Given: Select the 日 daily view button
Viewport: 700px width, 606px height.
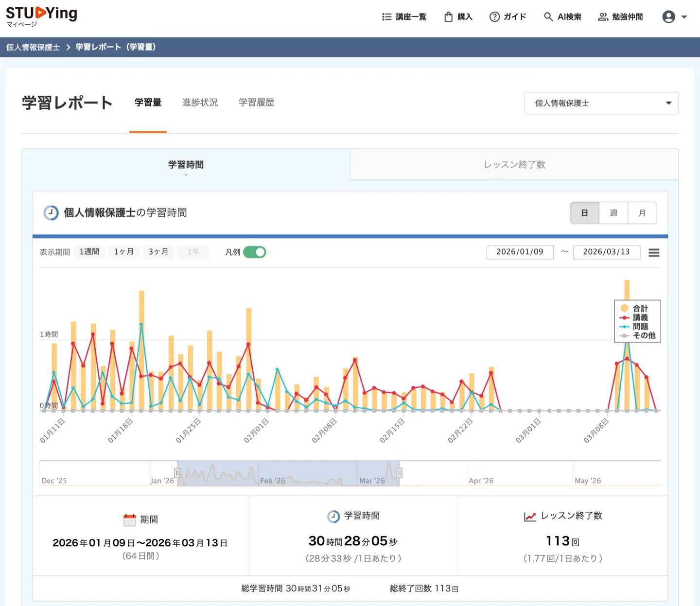Looking at the screenshot, I should 585,213.
